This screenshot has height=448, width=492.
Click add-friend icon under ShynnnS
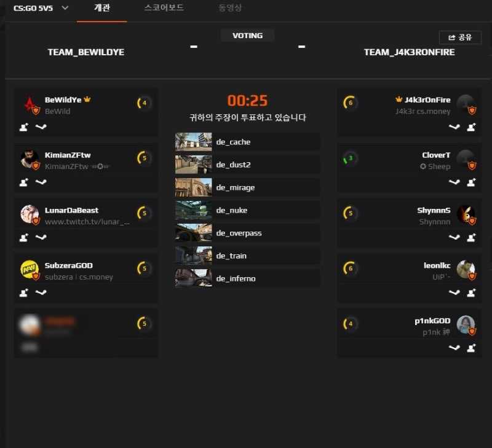click(x=471, y=238)
